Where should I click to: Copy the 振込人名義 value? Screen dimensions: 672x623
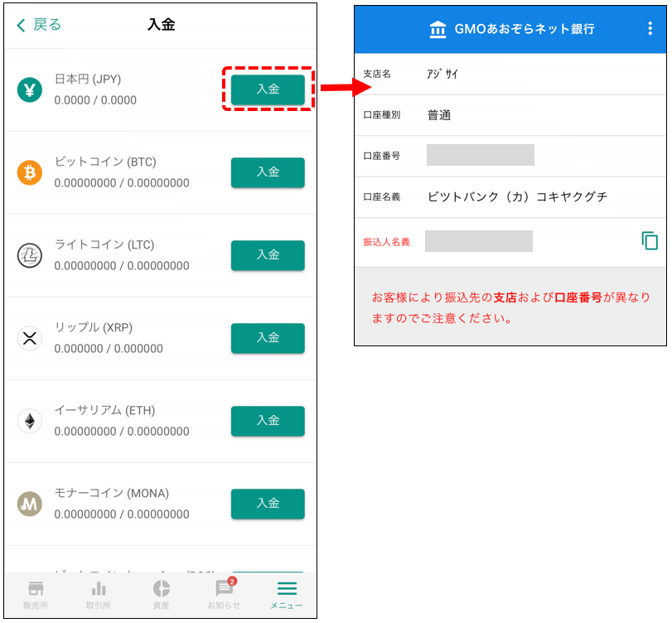(650, 240)
